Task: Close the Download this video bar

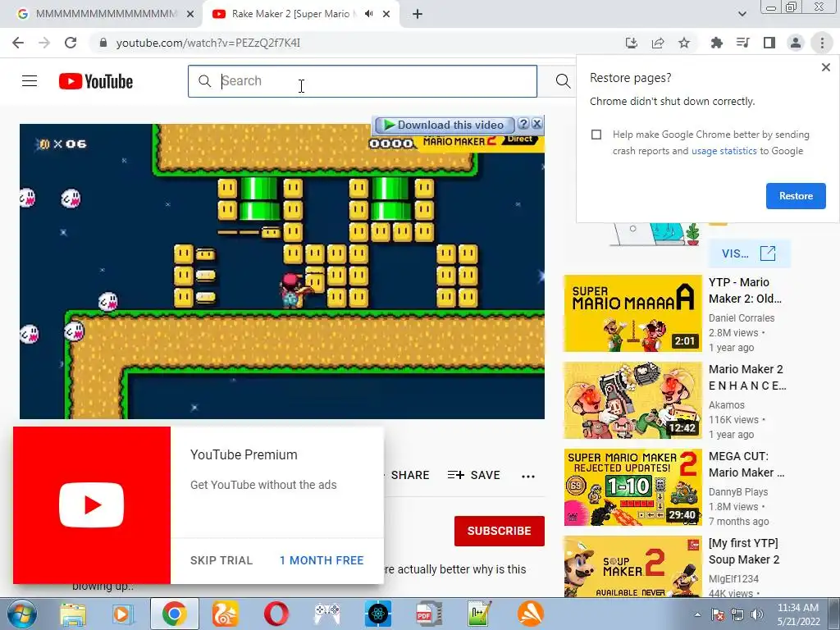Action: tap(536, 125)
